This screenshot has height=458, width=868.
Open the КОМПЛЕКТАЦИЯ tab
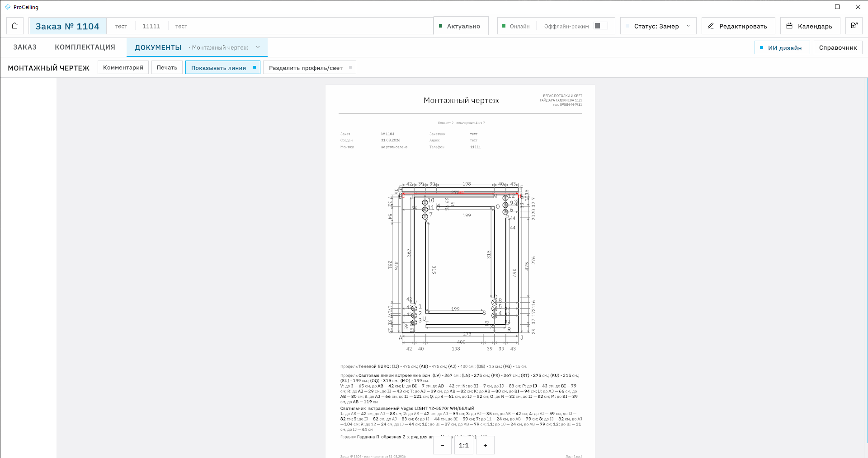click(85, 47)
